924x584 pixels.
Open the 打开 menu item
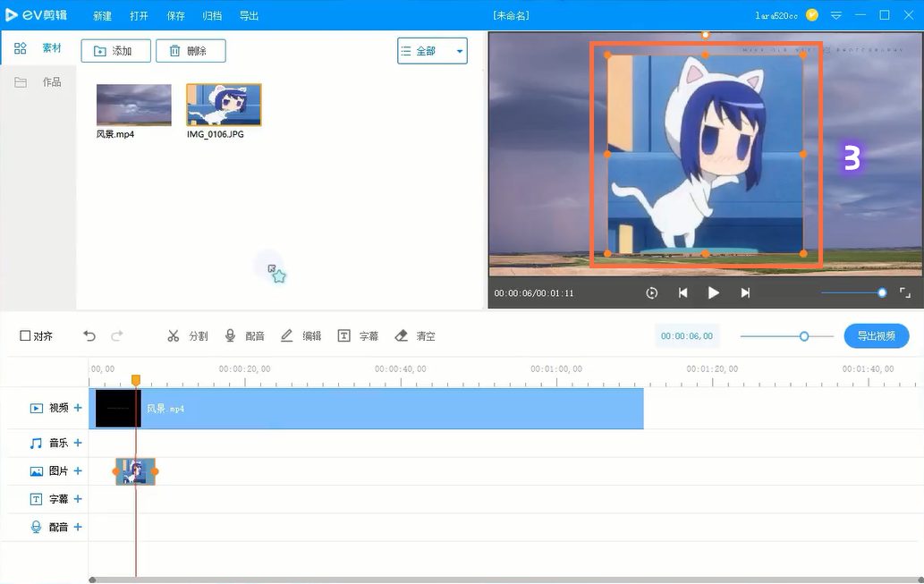(x=139, y=16)
